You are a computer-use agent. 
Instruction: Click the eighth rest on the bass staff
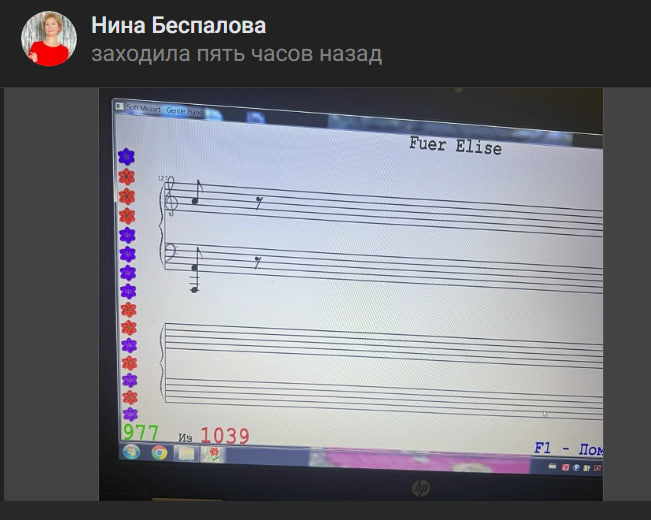pyautogui.click(x=258, y=262)
